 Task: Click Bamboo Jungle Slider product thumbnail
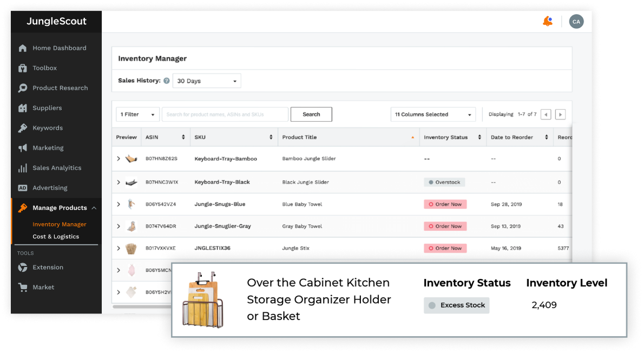pos(131,159)
